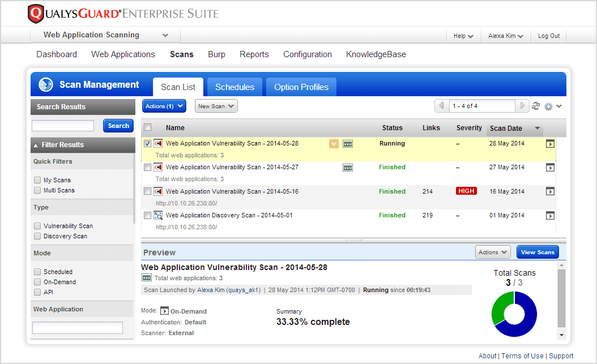Switch to the Schedules tab
Image resolution: width=597 pixels, height=364 pixels.
(x=234, y=87)
